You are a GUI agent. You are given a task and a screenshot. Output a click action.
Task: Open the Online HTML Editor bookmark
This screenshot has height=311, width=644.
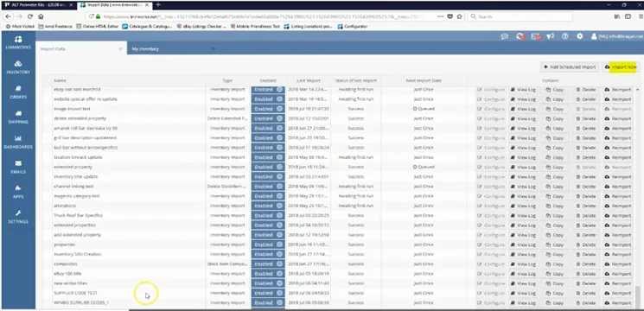(x=98, y=26)
